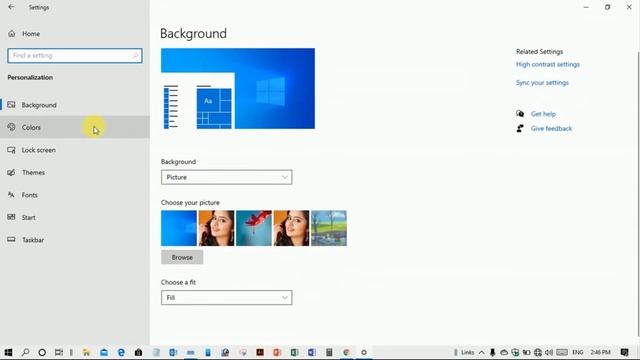Open the Action Center notification icon
The image size is (640, 360).
click(x=624, y=352)
